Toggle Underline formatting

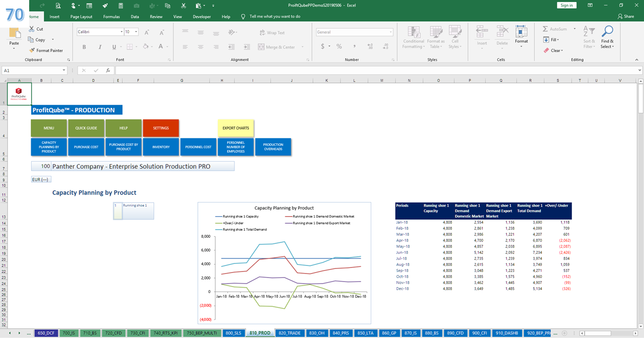[114, 47]
